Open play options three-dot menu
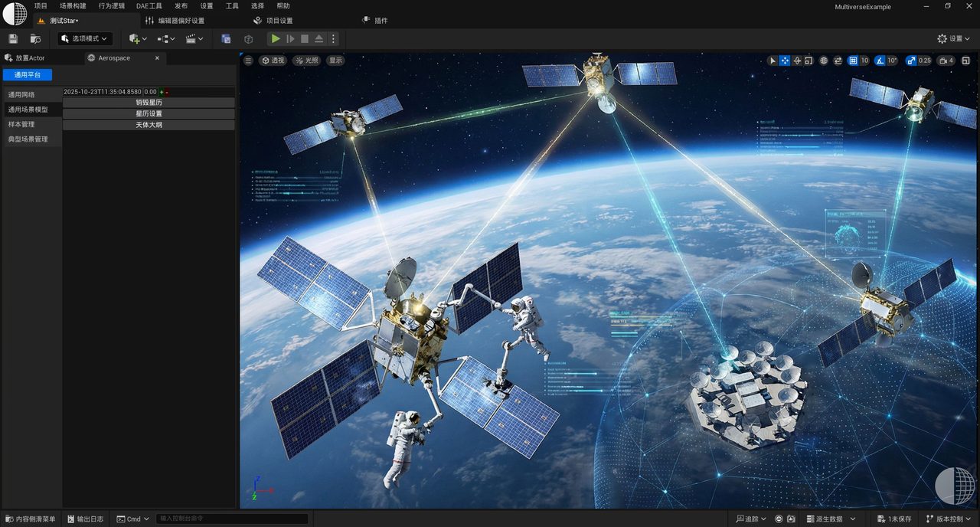The image size is (980, 527). pos(333,38)
